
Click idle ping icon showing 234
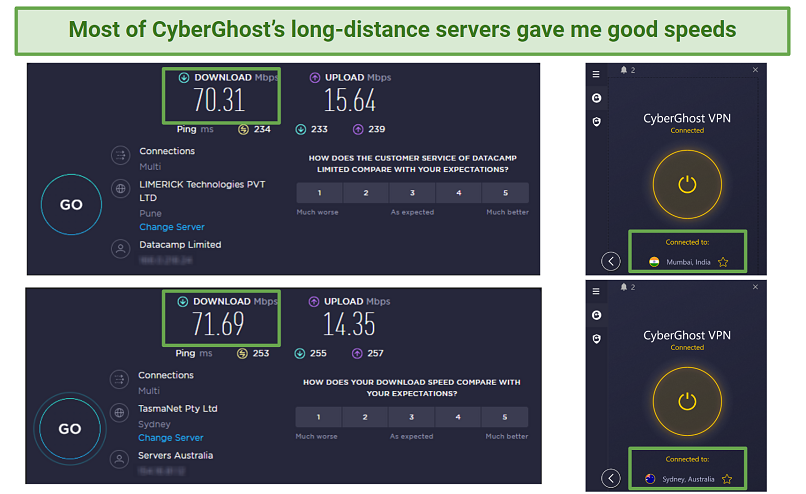click(x=243, y=130)
